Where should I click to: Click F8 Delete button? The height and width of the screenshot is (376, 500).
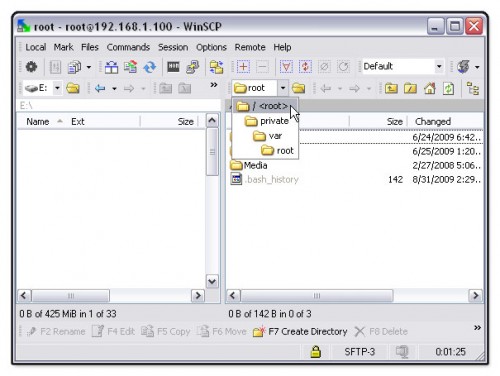pos(381,332)
